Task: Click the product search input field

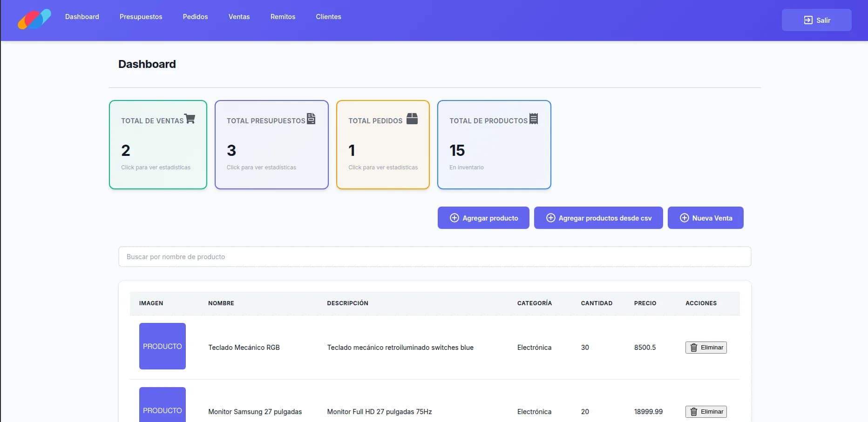Action: [x=434, y=256]
